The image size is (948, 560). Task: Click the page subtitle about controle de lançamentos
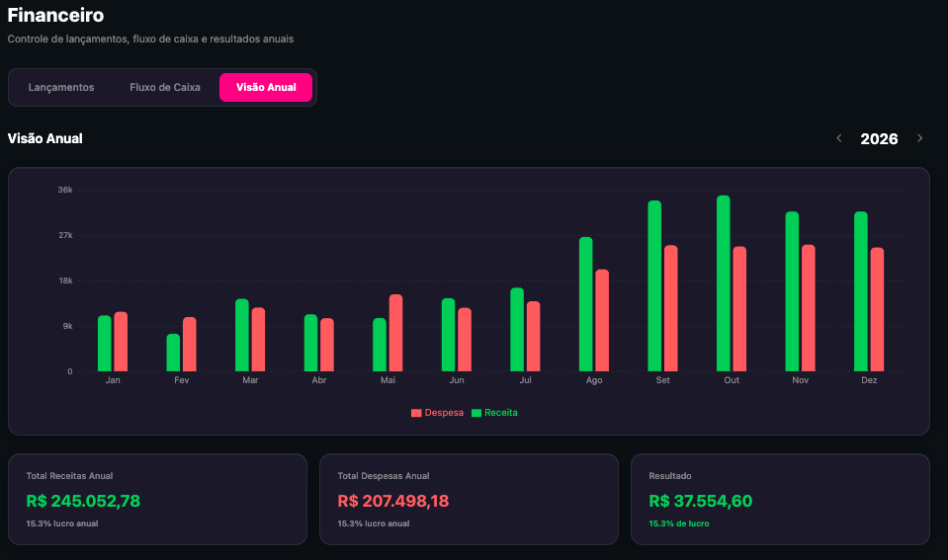pyautogui.click(x=150, y=40)
